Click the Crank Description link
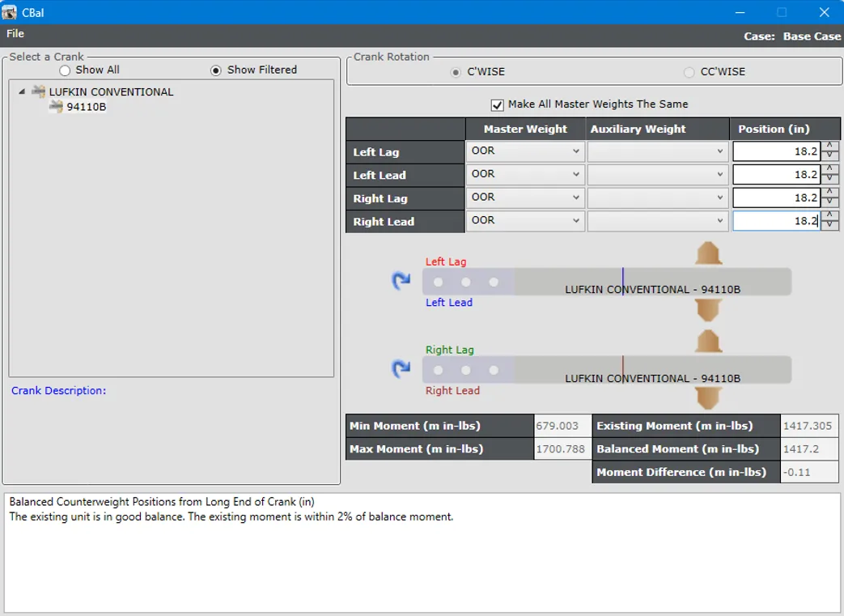 (58, 391)
